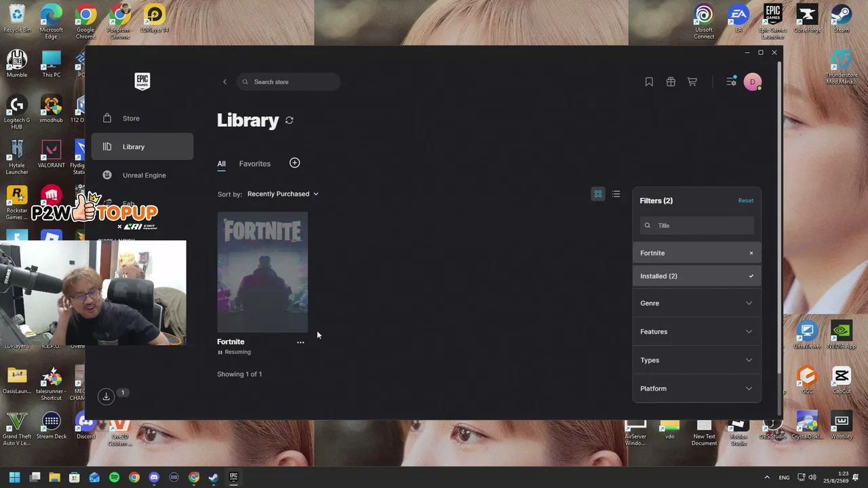Open the Steam desktop shortcut
This screenshot has width=868, height=488.
click(x=842, y=18)
